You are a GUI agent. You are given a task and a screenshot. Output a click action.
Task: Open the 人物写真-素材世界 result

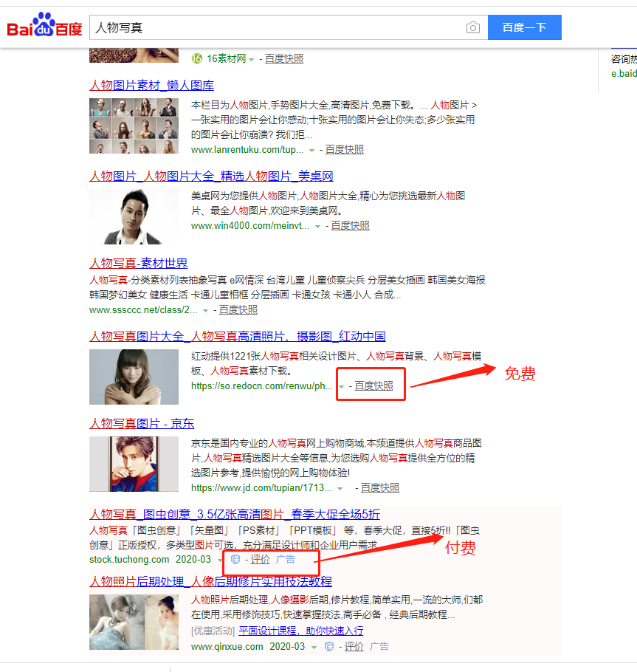(x=138, y=263)
